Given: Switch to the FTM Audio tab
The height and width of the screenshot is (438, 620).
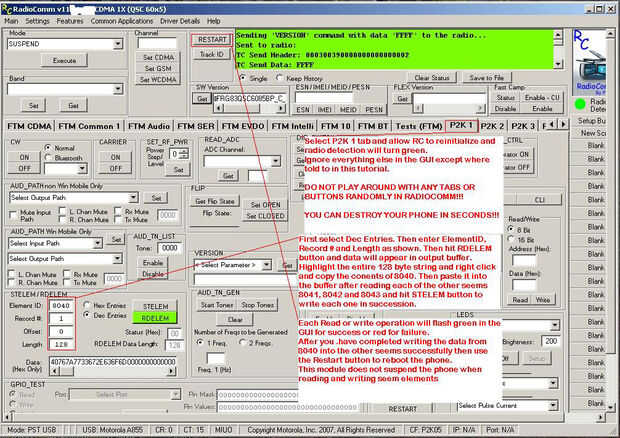Looking at the screenshot, I should pyautogui.click(x=149, y=126).
